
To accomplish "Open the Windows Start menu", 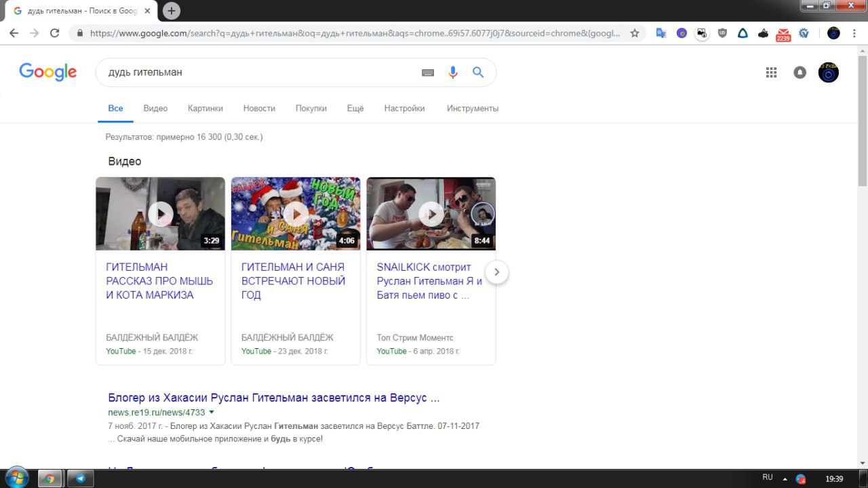I will point(16,478).
